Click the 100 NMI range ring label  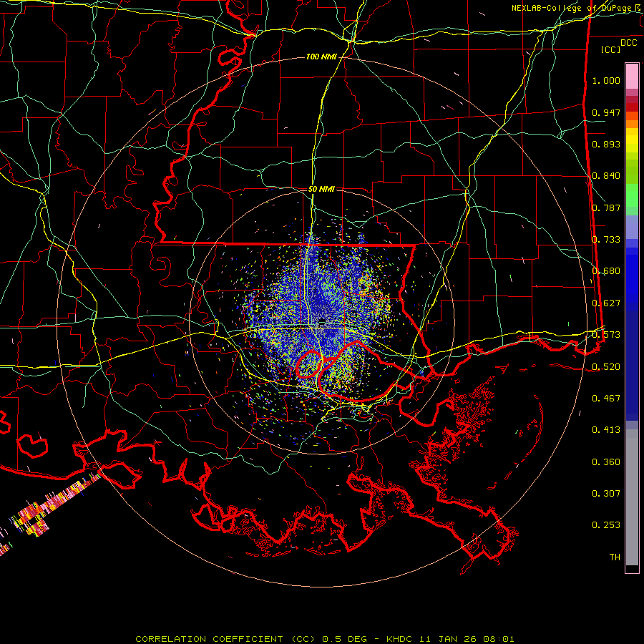click(x=321, y=57)
